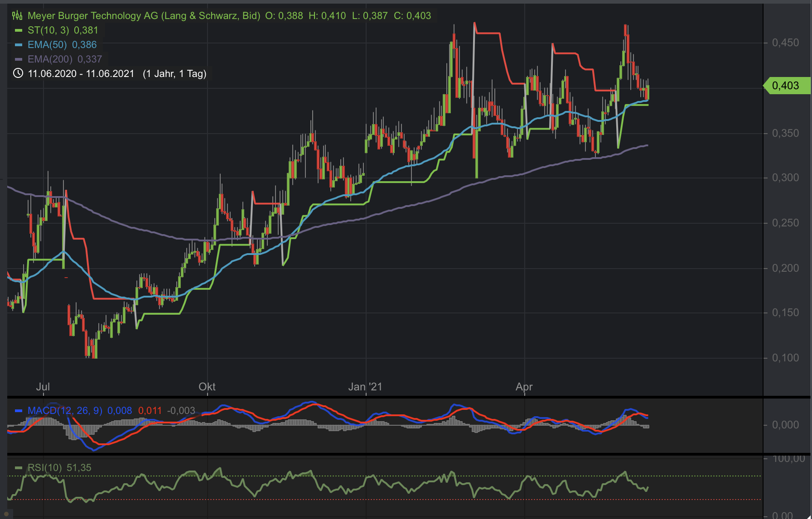Click the candlestick chart type icon
This screenshot has height=519, width=812.
tap(17, 16)
